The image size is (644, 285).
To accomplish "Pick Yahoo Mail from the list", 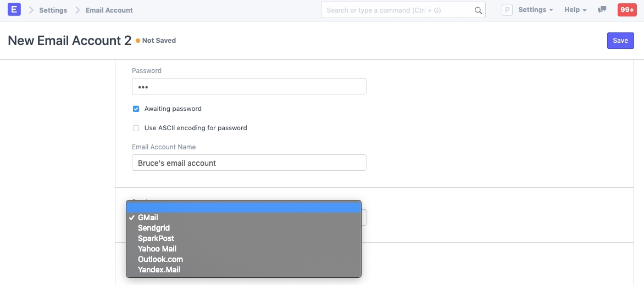I will point(157,249).
